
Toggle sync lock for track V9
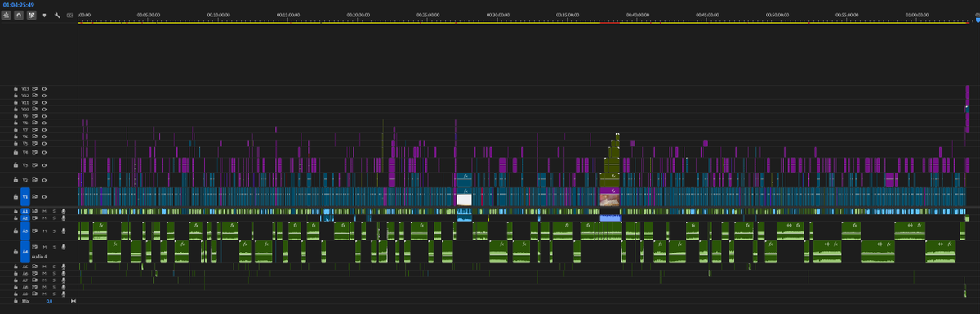tap(34, 116)
